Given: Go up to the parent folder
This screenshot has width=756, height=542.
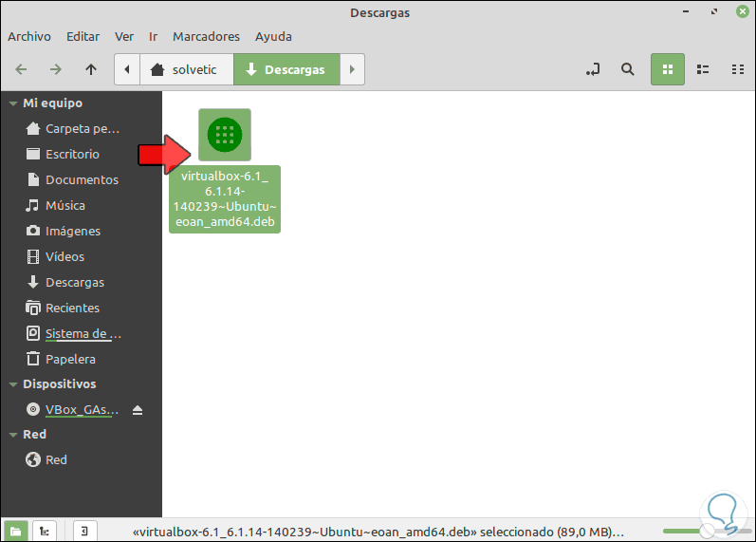Looking at the screenshot, I should 91,69.
